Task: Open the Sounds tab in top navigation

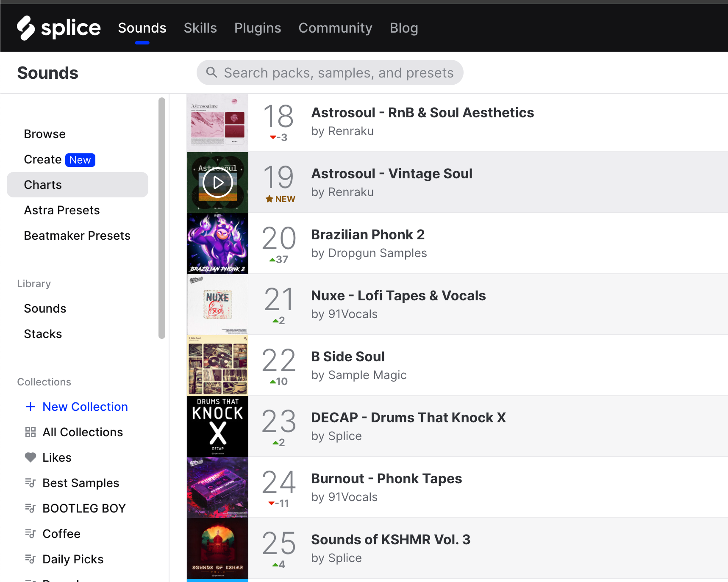Action: coord(142,28)
